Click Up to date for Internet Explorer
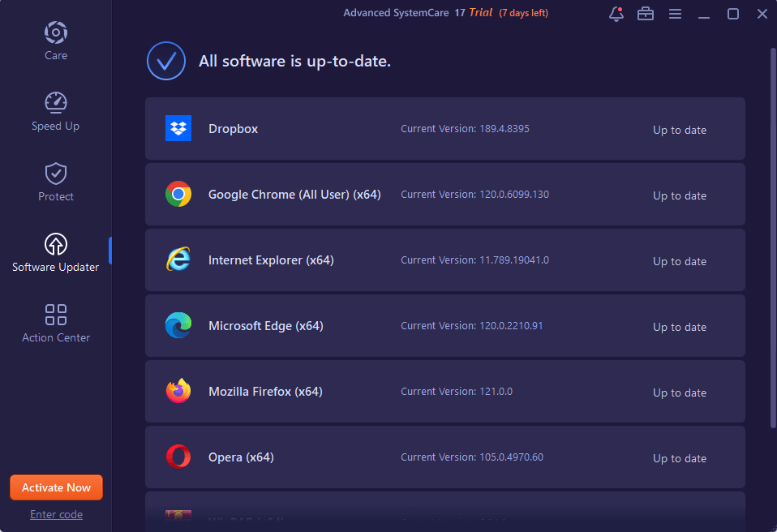The width and height of the screenshot is (777, 532). (x=680, y=261)
